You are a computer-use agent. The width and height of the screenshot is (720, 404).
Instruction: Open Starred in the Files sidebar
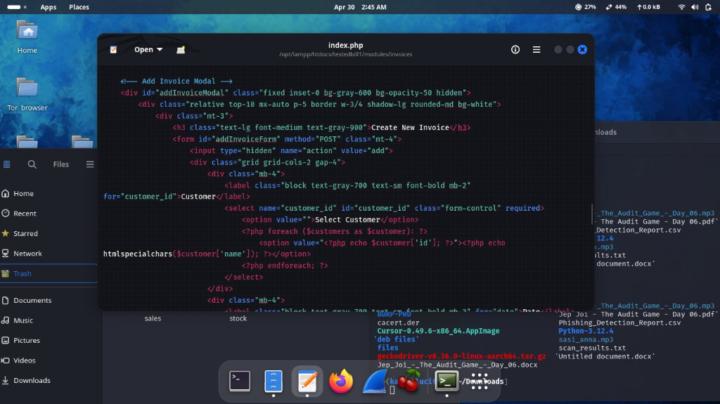(x=26, y=233)
